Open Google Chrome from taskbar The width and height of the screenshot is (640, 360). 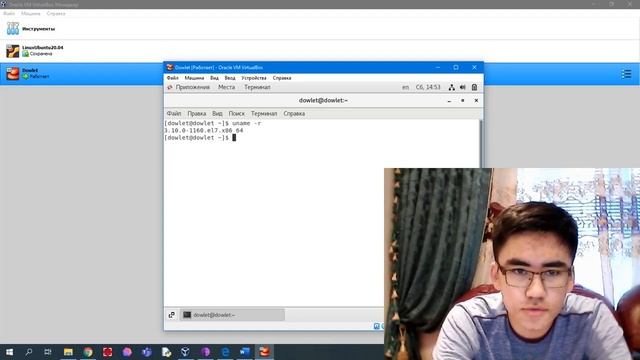click(88, 352)
